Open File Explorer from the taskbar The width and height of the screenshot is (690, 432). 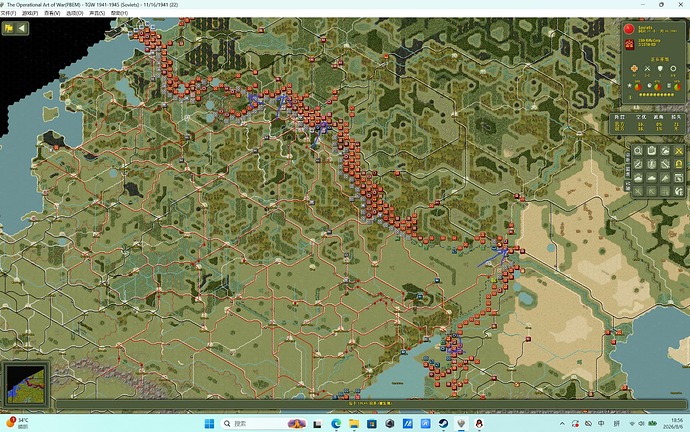pos(354,423)
